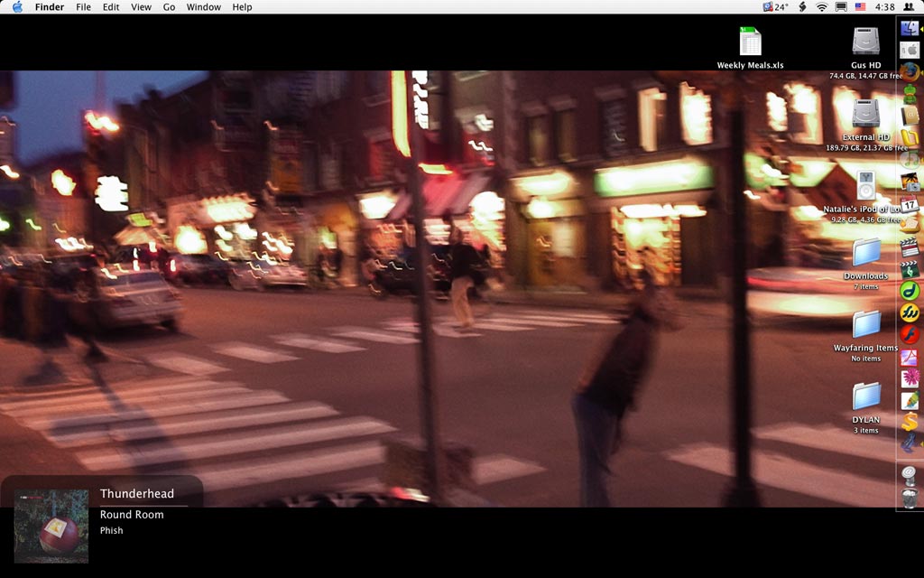924x578 pixels.
Task: Select the External HD drive icon
Action: click(x=865, y=113)
